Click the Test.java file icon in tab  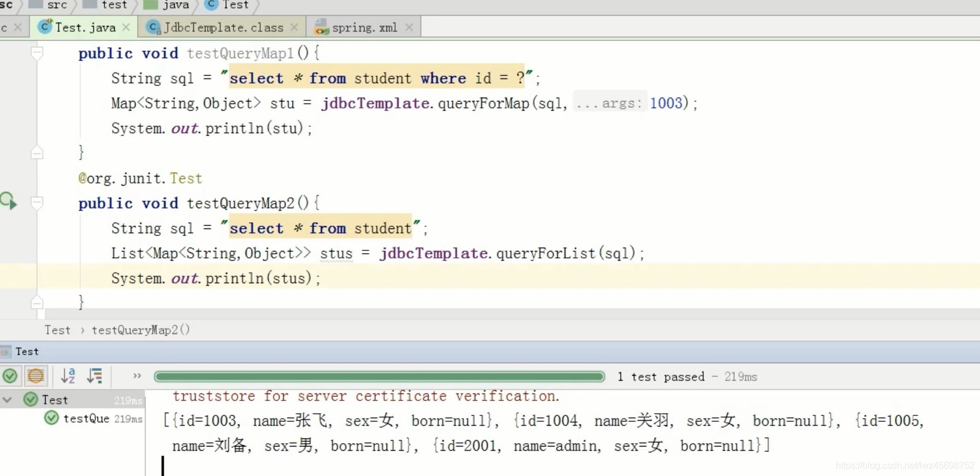pyautogui.click(x=44, y=27)
